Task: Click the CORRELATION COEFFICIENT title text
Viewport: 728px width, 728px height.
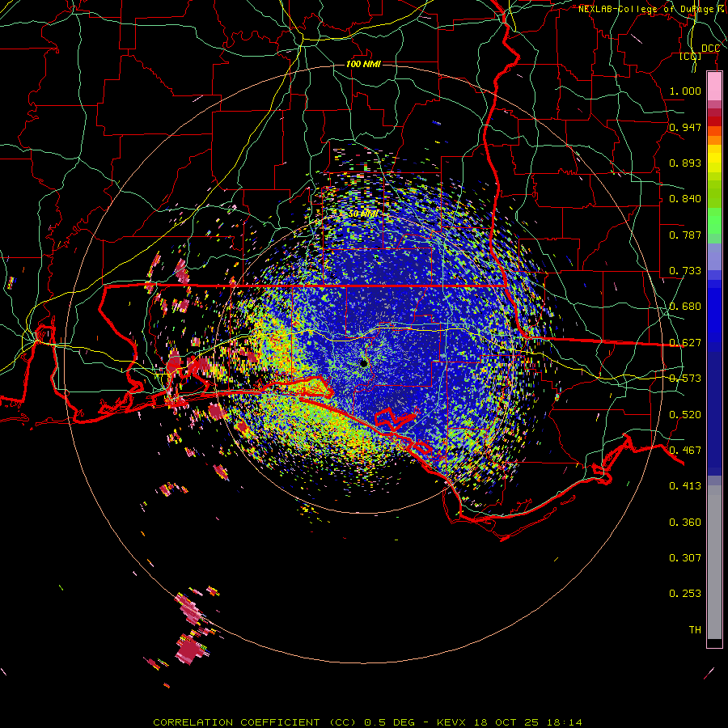Action: coord(236,722)
